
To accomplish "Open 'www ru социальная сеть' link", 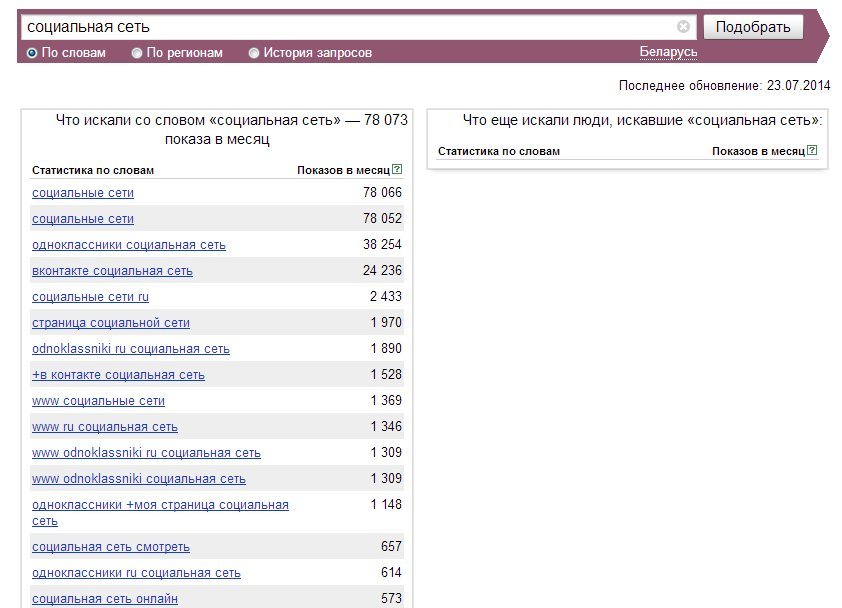I will click(x=105, y=427).
